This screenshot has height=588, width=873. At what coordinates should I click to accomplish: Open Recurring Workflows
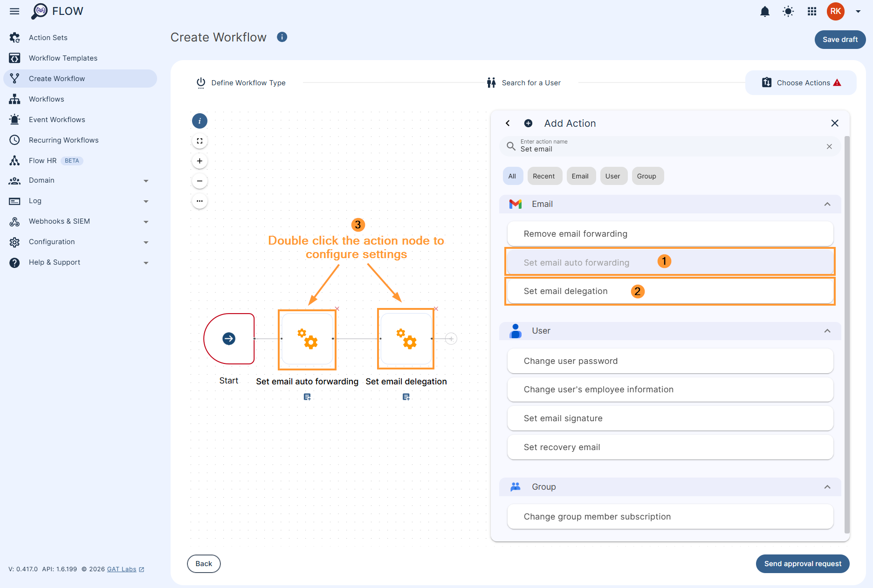[x=63, y=140]
